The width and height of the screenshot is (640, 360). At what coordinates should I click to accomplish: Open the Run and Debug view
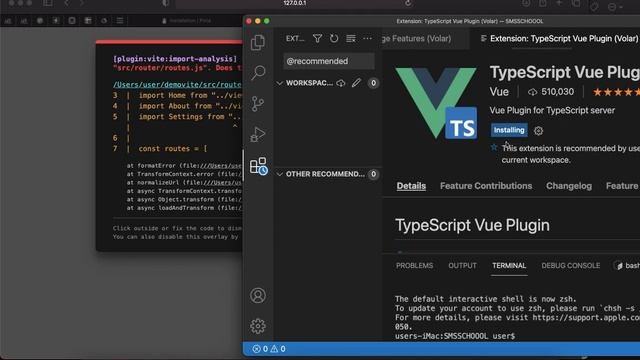coord(258,134)
